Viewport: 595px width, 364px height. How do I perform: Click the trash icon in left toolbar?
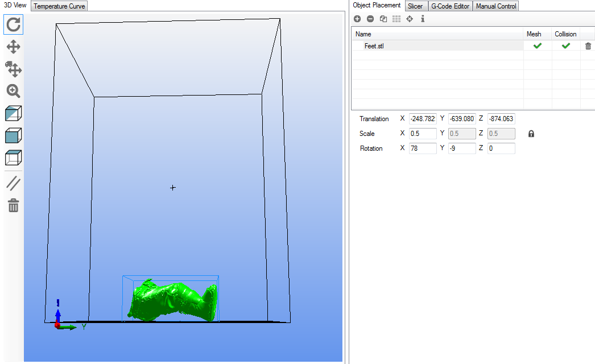point(14,205)
